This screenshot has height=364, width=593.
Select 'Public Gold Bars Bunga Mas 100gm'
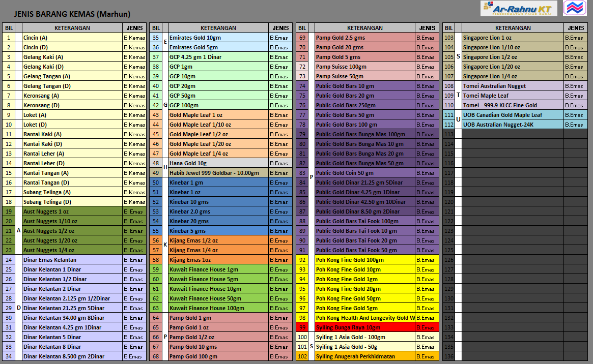click(364, 134)
